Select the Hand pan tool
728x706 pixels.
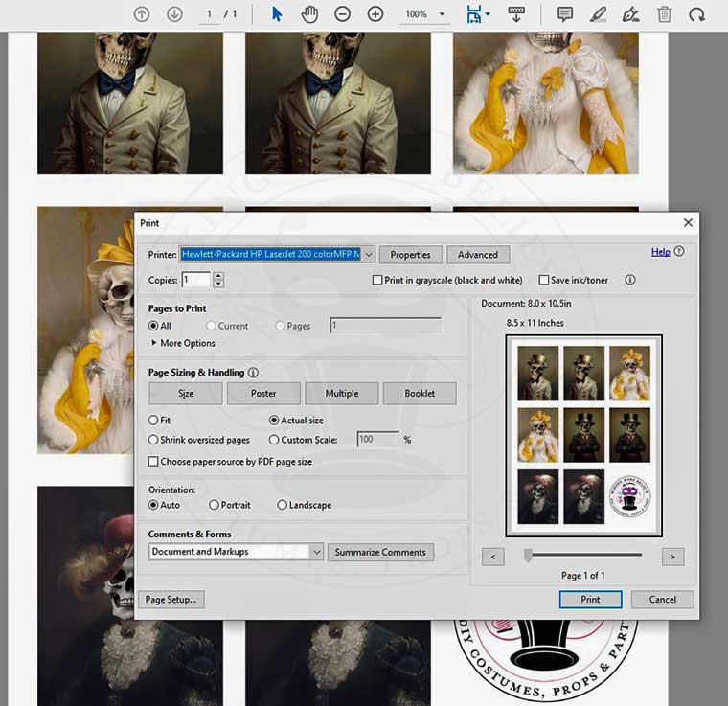click(x=309, y=14)
